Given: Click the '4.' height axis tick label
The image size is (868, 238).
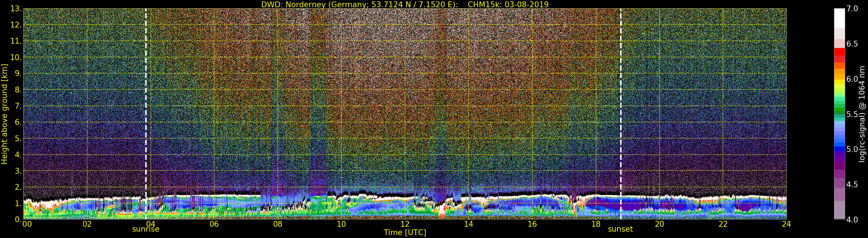Looking at the screenshot, I should pyautogui.click(x=18, y=155).
